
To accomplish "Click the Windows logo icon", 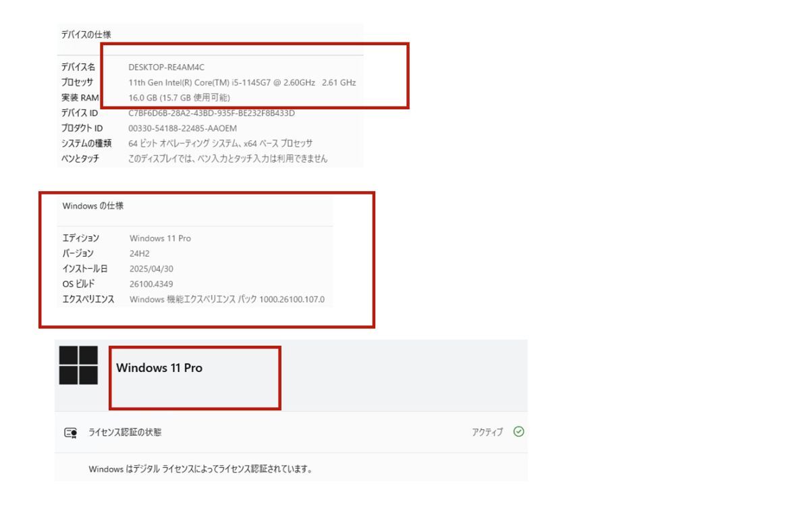I will click(78, 365).
